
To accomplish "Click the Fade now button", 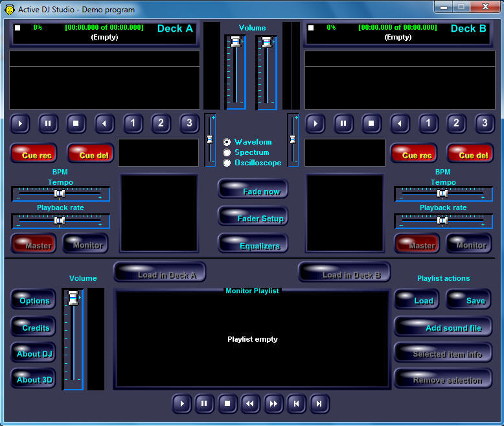I will click(x=253, y=189).
